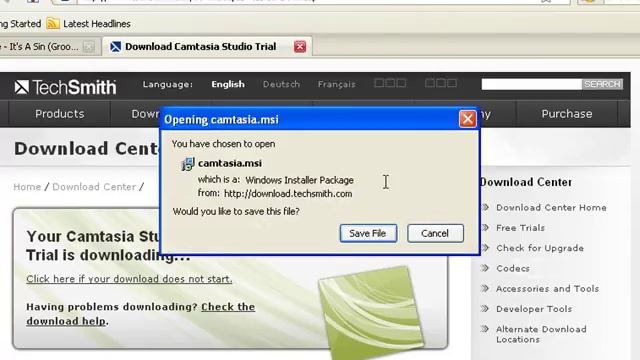The width and height of the screenshot is (640, 360).
Task: Click the TechSmith favicon on active tab
Action: [116, 47]
